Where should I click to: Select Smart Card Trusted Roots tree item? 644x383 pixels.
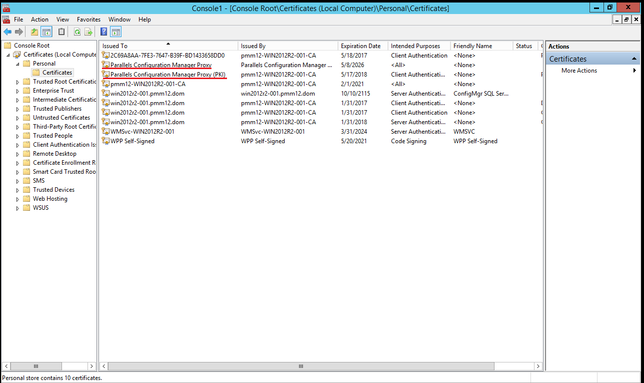pyautogui.click(x=64, y=172)
